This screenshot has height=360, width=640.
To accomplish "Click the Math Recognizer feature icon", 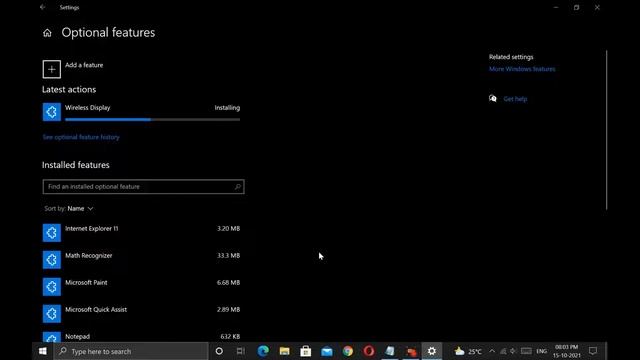I will pyautogui.click(x=51, y=260).
